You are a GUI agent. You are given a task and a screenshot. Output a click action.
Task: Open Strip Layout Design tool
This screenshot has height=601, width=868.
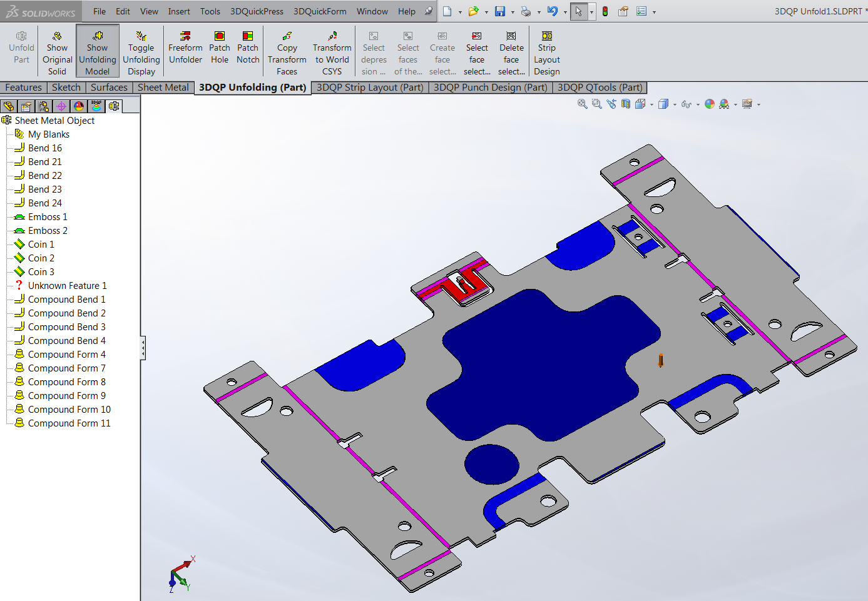tap(547, 53)
